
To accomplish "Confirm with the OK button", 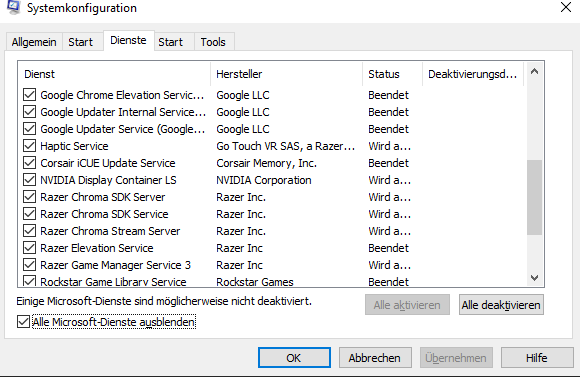I will click(x=294, y=358).
